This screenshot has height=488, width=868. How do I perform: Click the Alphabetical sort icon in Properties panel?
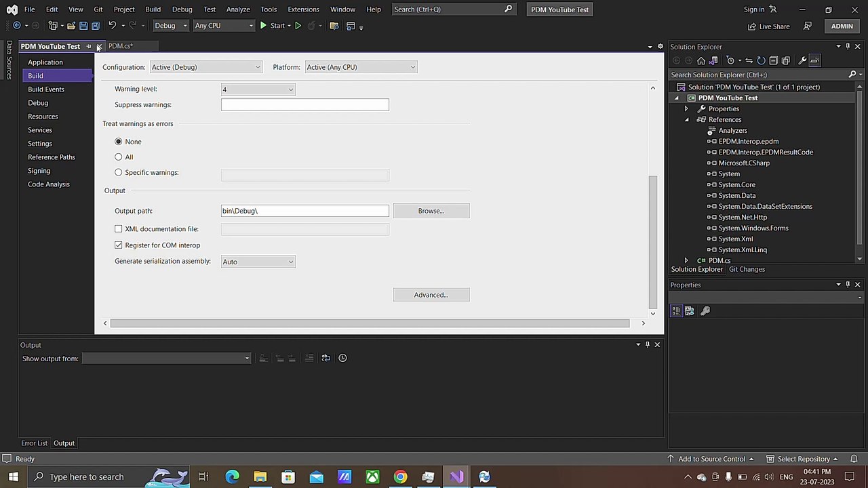[689, 310]
